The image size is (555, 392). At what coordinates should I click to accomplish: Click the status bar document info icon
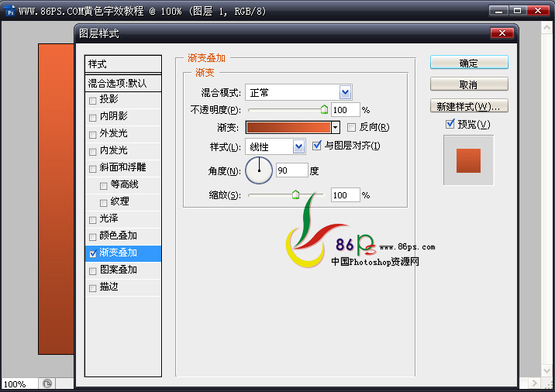pos(47,383)
